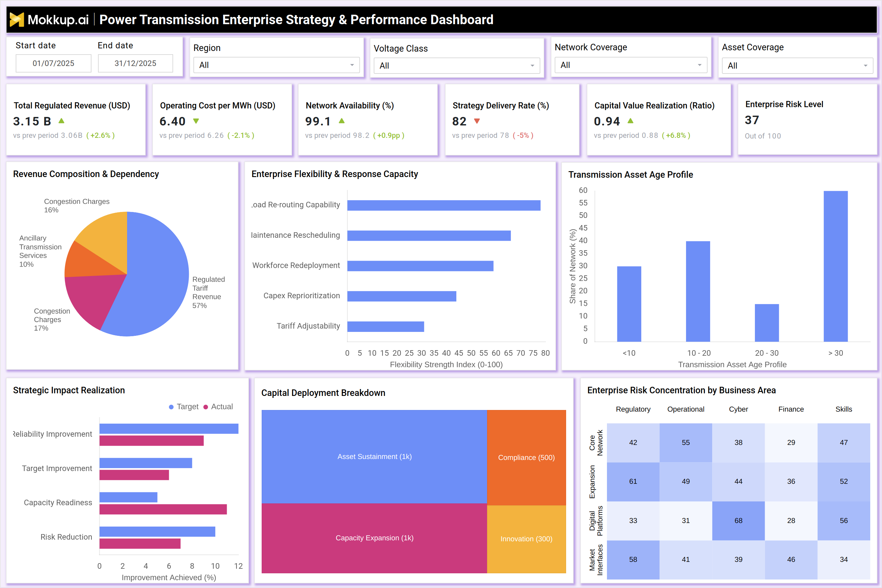Image resolution: width=882 pixels, height=588 pixels.
Task: Click the Compliance (500) treemap tile
Action: (527, 458)
